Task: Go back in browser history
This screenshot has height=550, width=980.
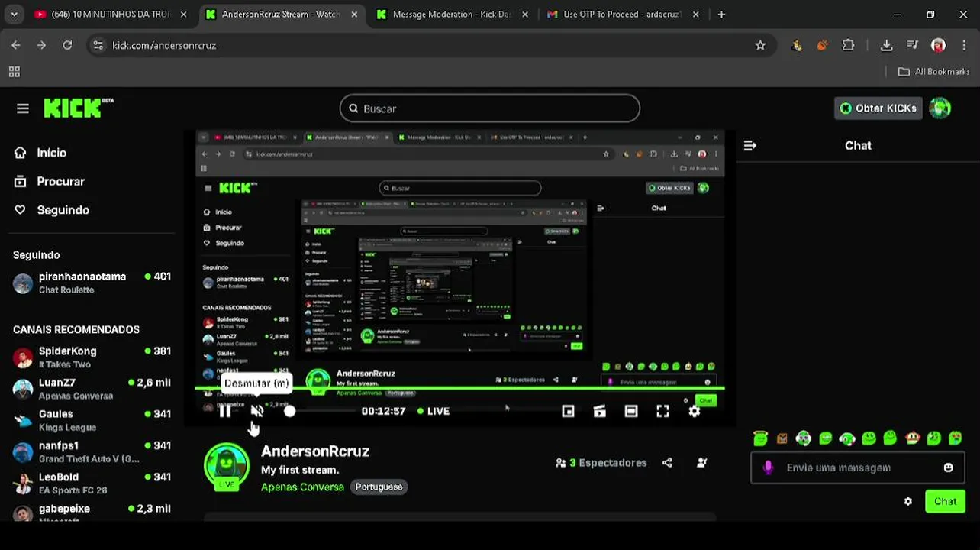Action: [16, 45]
